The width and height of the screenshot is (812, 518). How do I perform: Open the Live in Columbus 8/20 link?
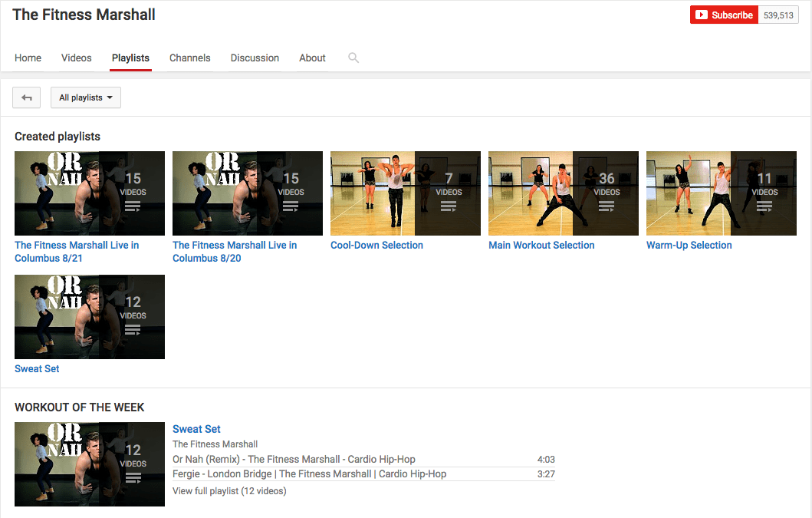(x=235, y=252)
